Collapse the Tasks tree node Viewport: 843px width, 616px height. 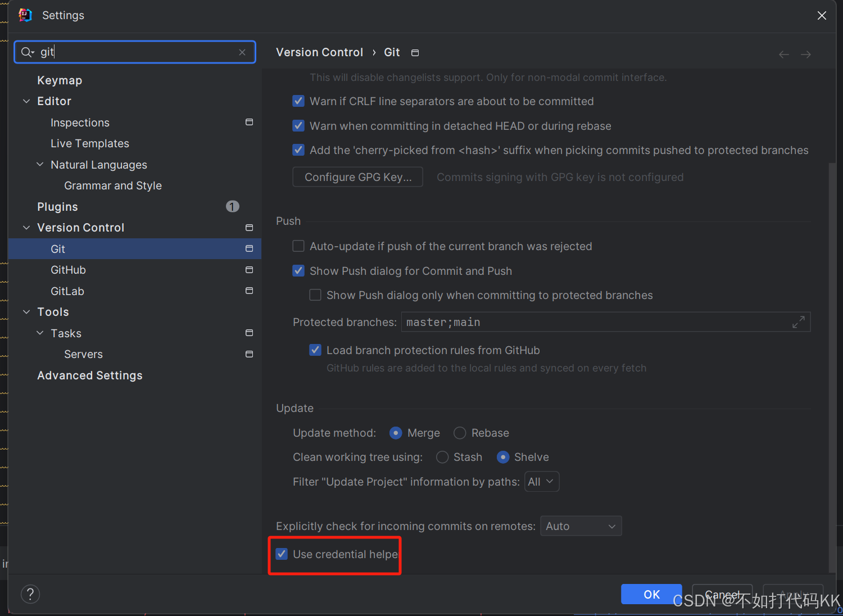pos(40,333)
